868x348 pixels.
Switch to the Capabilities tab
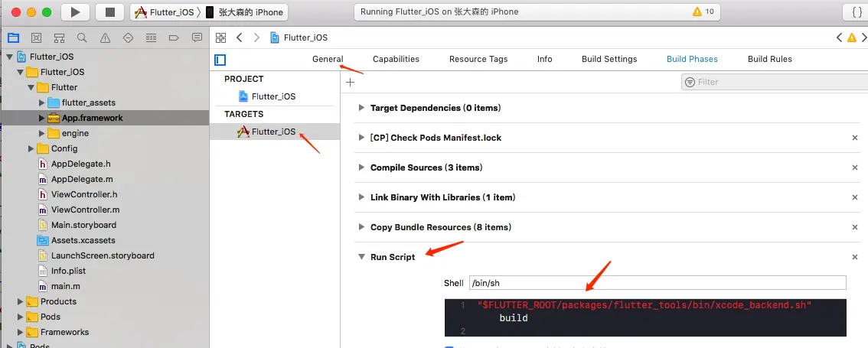396,59
